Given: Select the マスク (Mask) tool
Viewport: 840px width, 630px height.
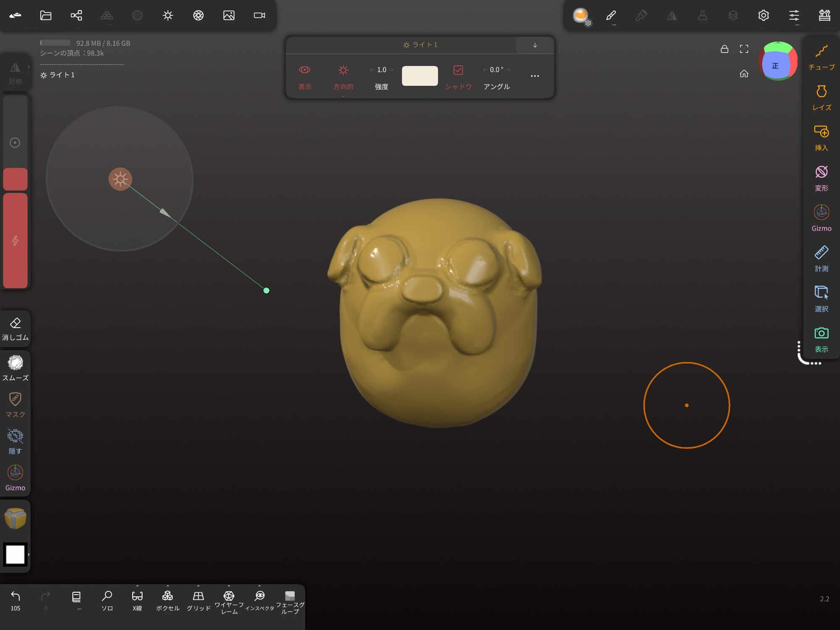Looking at the screenshot, I should [16, 404].
